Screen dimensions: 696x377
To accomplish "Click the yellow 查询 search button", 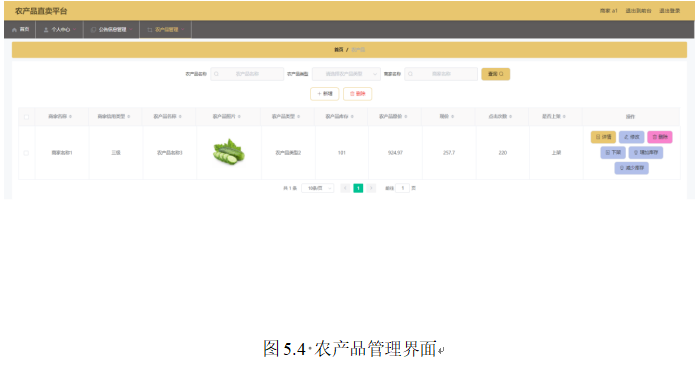I will [495, 74].
